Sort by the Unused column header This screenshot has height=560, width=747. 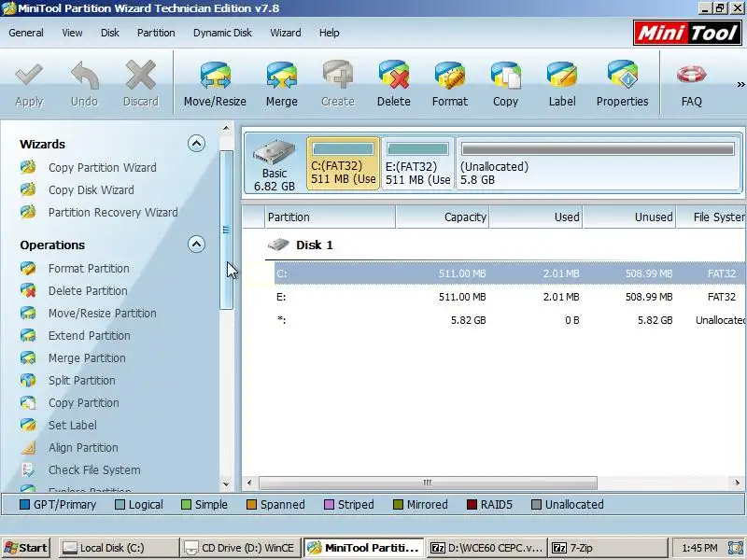[628, 217]
